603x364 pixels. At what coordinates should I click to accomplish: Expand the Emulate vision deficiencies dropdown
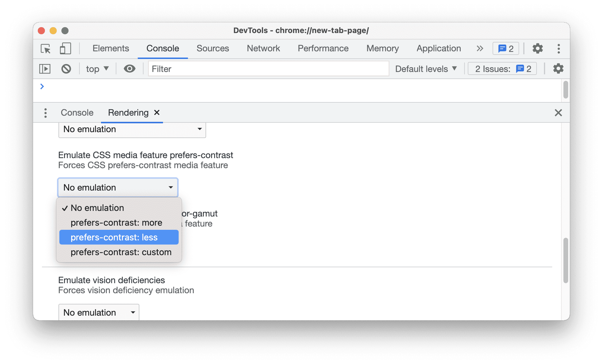pos(98,312)
